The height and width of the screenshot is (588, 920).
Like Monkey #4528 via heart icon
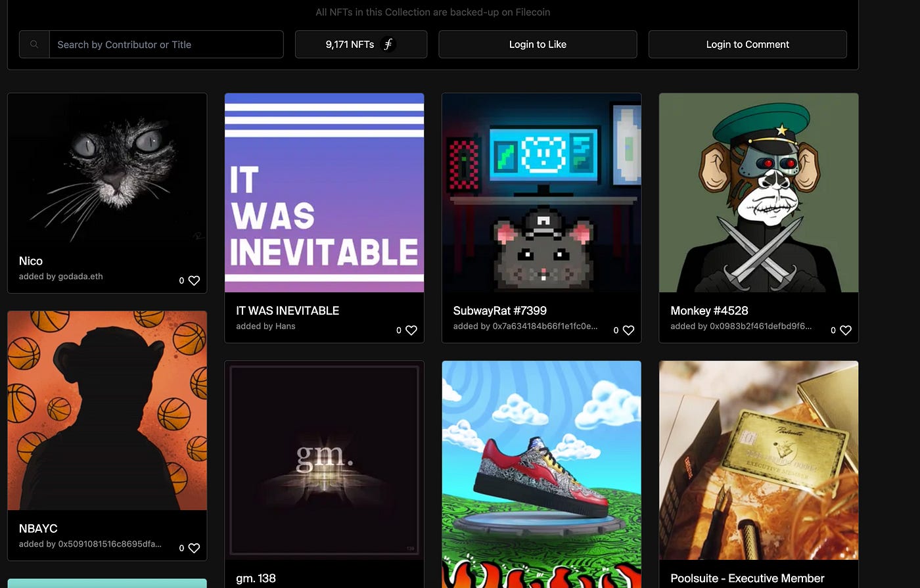[x=846, y=330]
